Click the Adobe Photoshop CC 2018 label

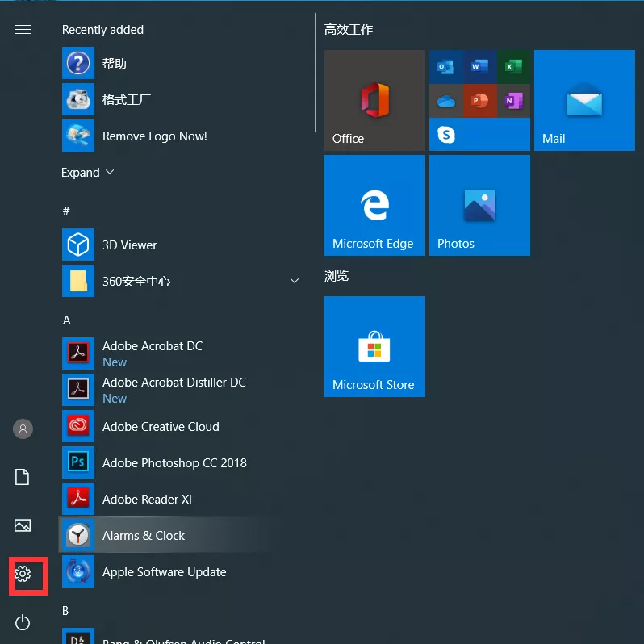(x=174, y=463)
